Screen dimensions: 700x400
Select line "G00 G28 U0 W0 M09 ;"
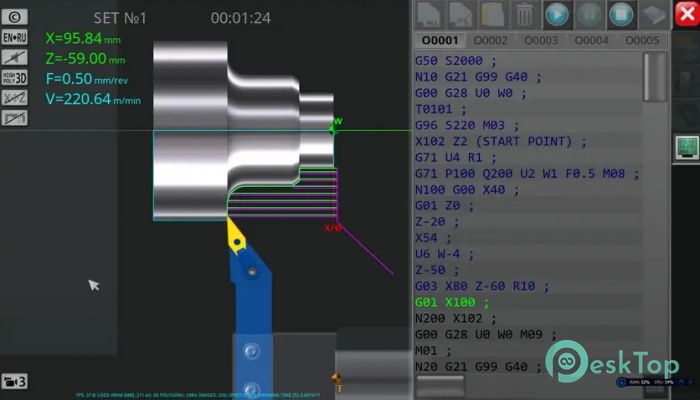tap(486, 334)
